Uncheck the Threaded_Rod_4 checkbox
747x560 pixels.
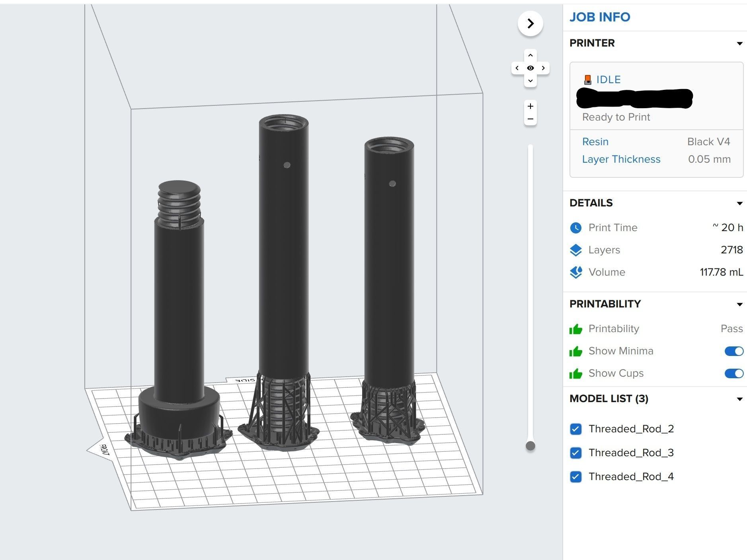576,476
